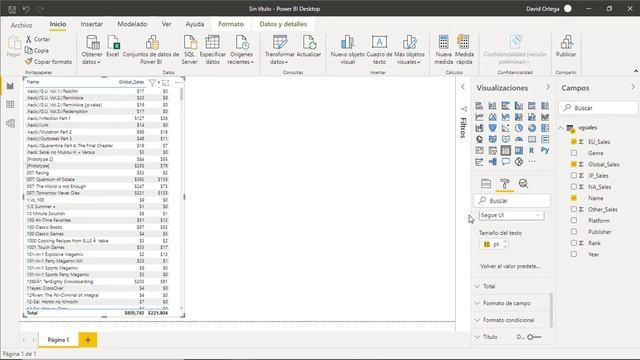Open the Analytics magnifier tab icon
Image resolution: width=640 pixels, height=360 pixels.
tap(523, 184)
